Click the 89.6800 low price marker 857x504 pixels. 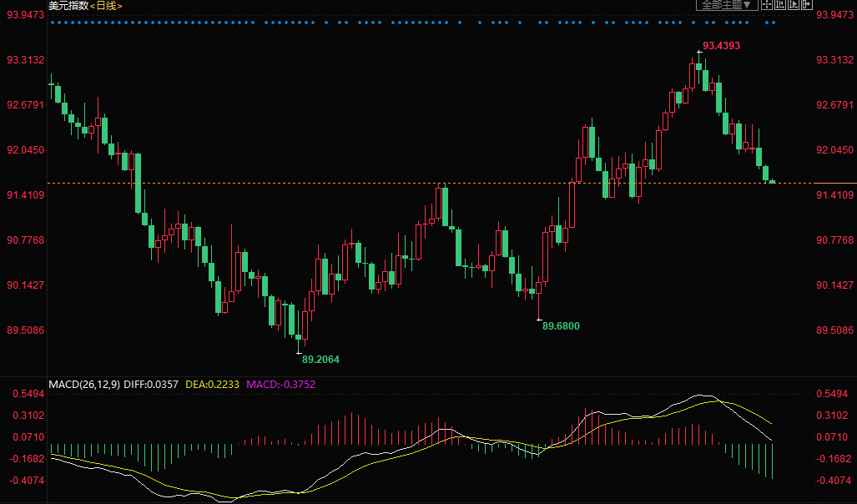pyautogui.click(x=561, y=325)
